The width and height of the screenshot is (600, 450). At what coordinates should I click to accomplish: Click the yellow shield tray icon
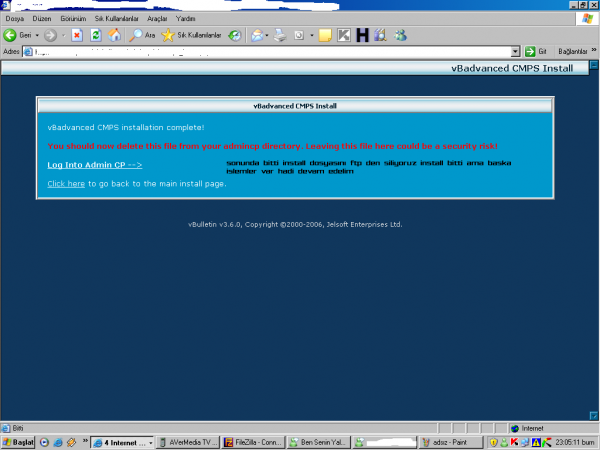(494, 442)
